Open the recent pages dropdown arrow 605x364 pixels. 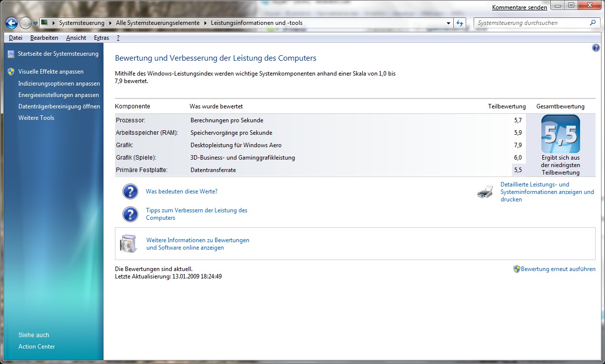pyautogui.click(x=35, y=23)
